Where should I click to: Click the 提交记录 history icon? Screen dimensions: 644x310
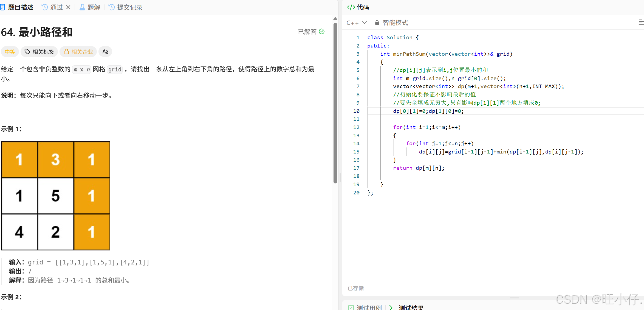tap(112, 7)
